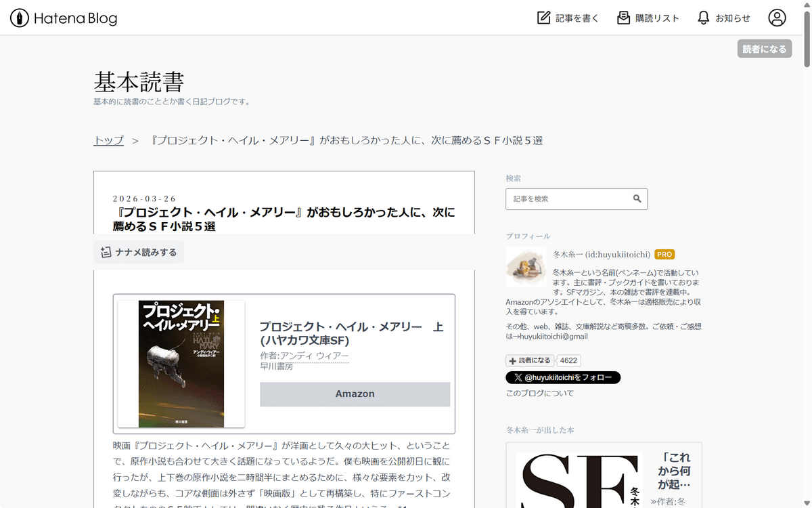The image size is (812, 508).
Task: Click the Project Hail Mary book cover
Action: tap(181, 364)
